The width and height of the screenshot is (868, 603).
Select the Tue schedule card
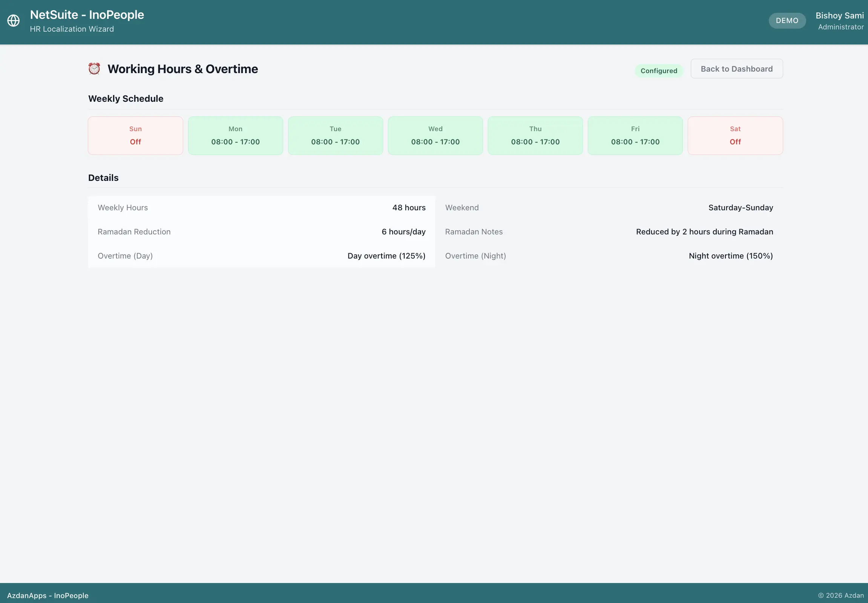click(x=335, y=136)
